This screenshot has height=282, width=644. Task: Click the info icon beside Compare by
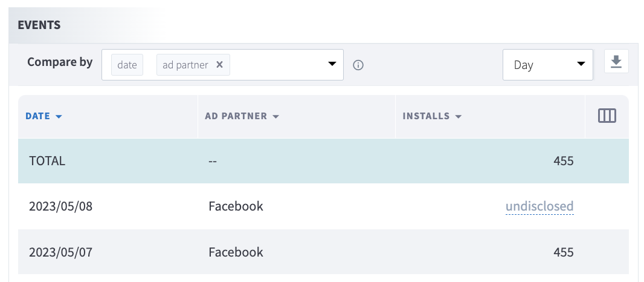[x=358, y=65]
